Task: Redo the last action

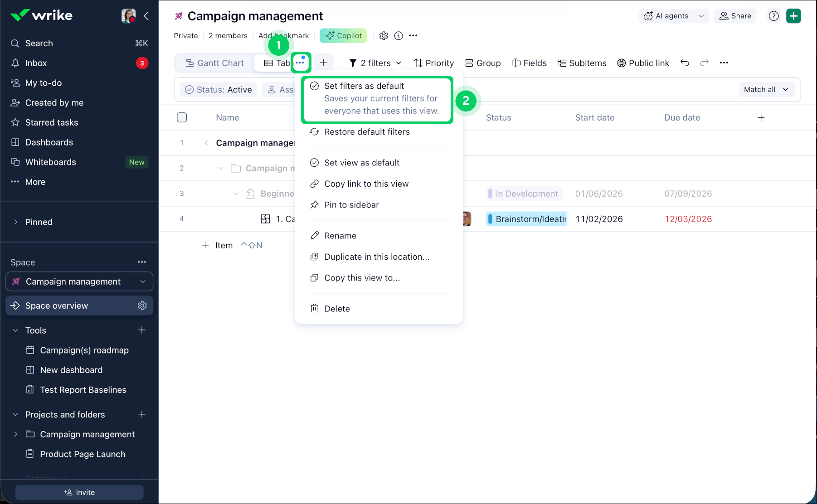Action: click(704, 63)
